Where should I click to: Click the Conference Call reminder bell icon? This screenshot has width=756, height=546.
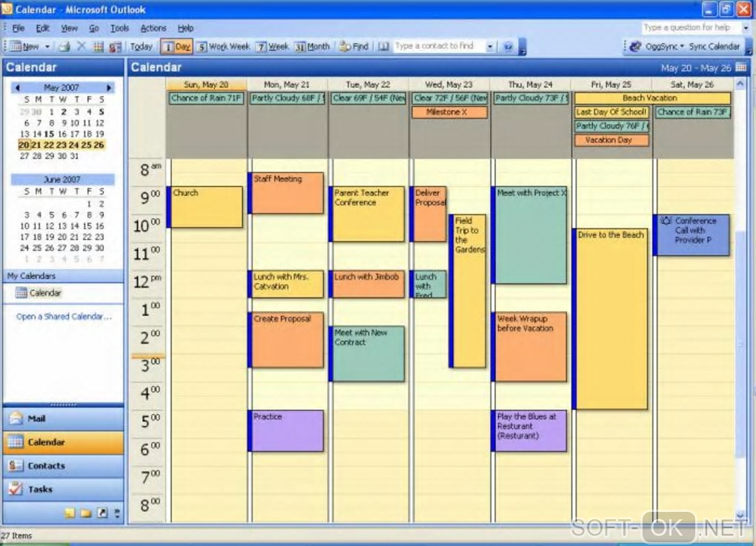[666, 220]
